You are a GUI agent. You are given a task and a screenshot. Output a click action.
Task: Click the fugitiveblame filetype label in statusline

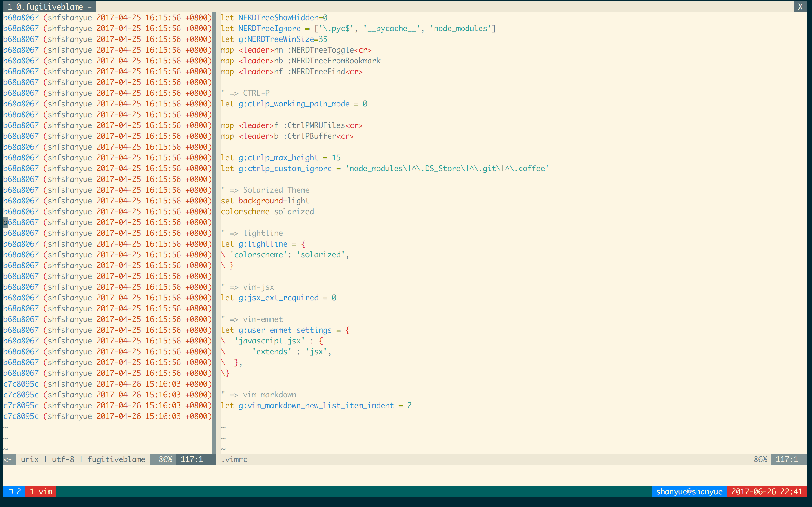116,459
